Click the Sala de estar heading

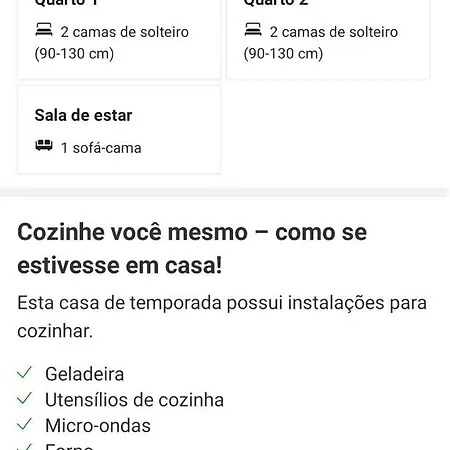coord(83,115)
